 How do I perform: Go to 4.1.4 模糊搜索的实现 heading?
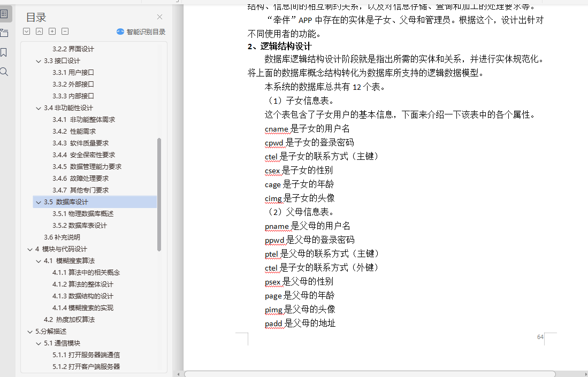pos(83,307)
